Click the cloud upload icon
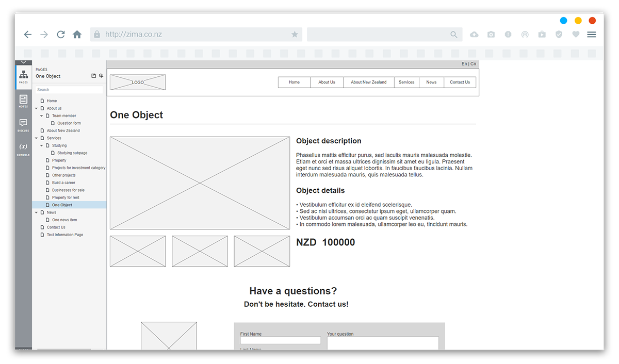Image resolution: width=619 pixels, height=364 pixels. click(474, 35)
